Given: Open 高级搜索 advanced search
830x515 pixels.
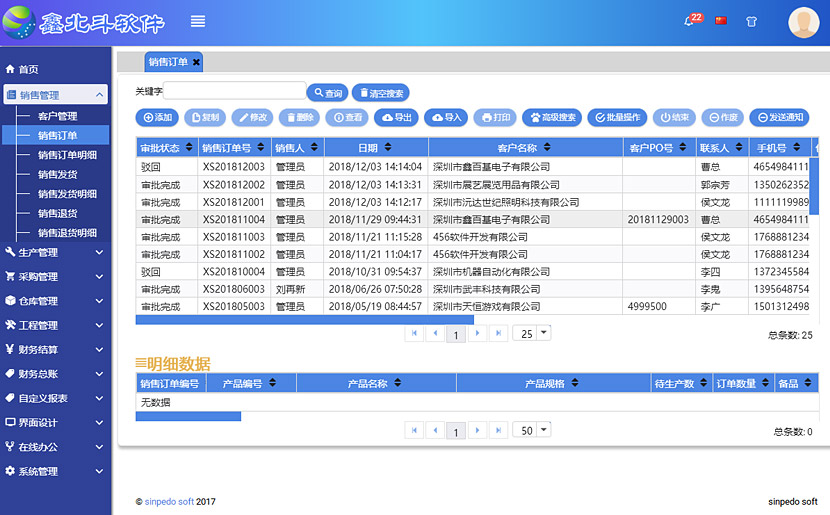Looking at the screenshot, I should point(552,118).
